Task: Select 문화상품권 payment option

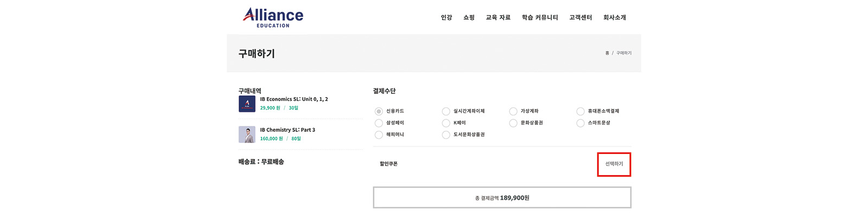Action: 513,123
